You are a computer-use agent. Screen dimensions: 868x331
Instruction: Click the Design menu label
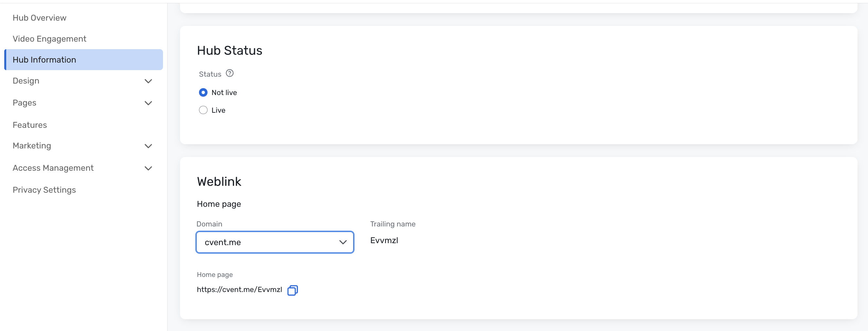click(x=26, y=81)
